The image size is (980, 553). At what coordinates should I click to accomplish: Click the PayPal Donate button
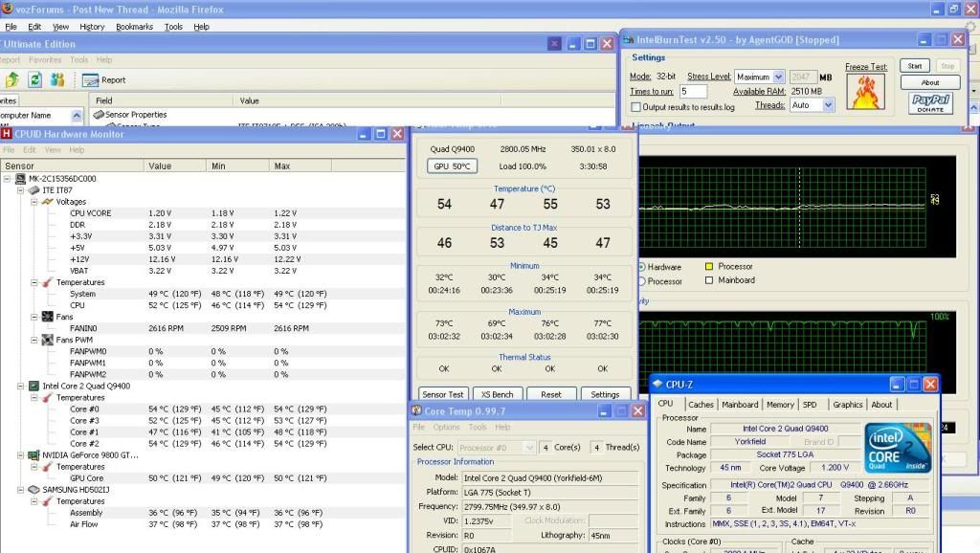pos(930,103)
